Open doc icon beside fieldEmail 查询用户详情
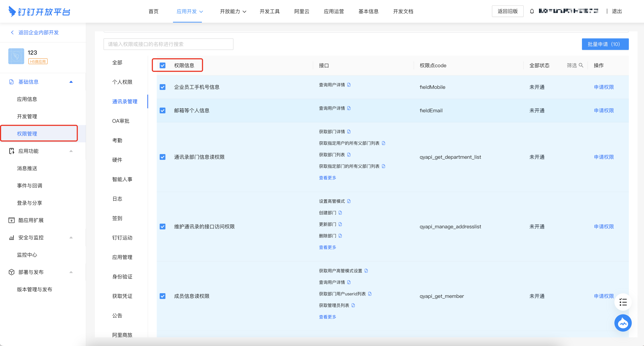 [x=349, y=108]
